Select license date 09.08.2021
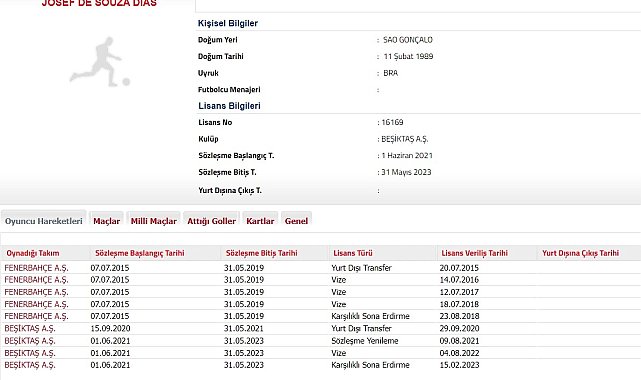 click(x=459, y=341)
